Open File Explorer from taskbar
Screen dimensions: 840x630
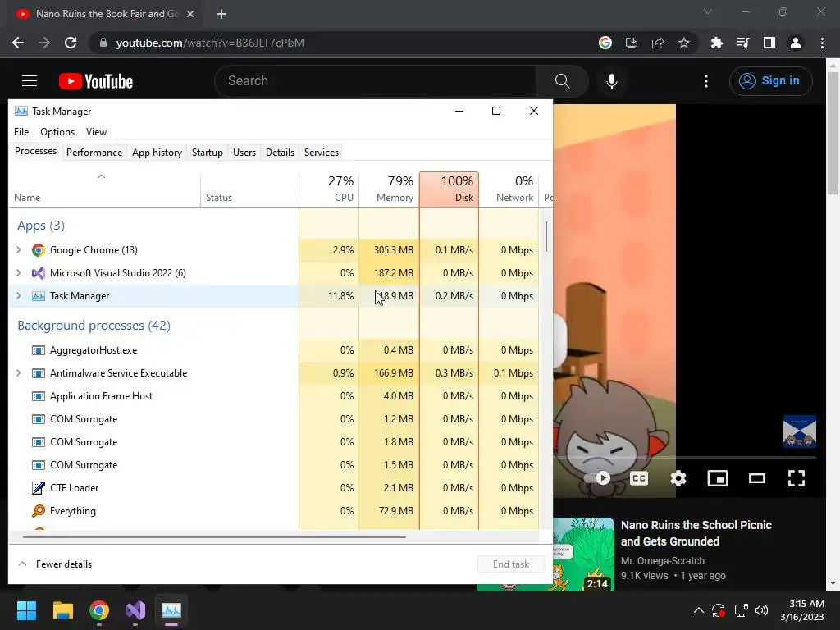62,610
